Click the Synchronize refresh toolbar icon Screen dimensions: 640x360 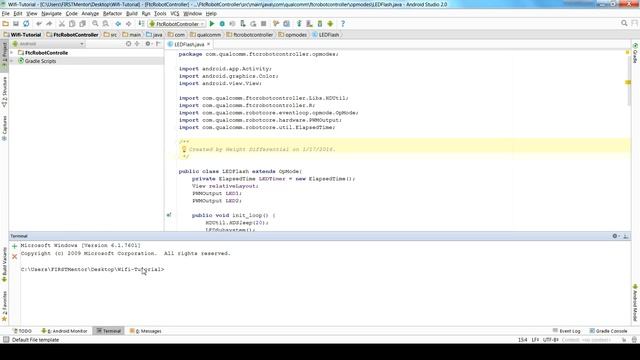26,24
